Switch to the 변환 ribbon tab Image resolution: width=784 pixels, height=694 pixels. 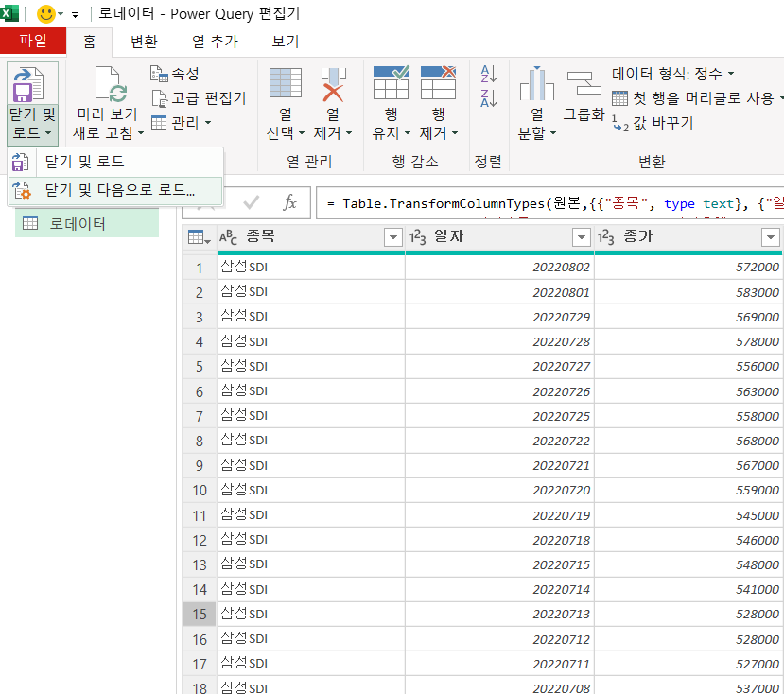pyautogui.click(x=144, y=42)
